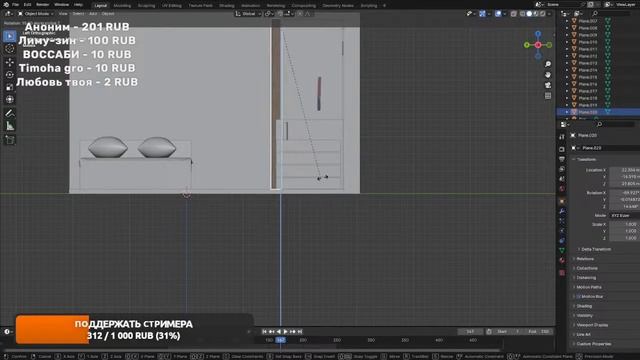The height and width of the screenshot is (360, 640).
Task: Enable the Motion Blur checkbox
Action: coord(579,297)
